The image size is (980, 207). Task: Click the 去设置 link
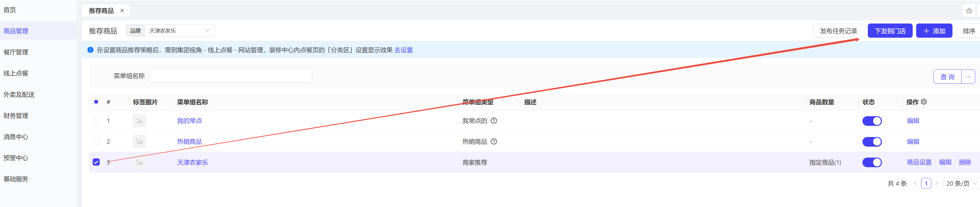[x=403, y=50]
